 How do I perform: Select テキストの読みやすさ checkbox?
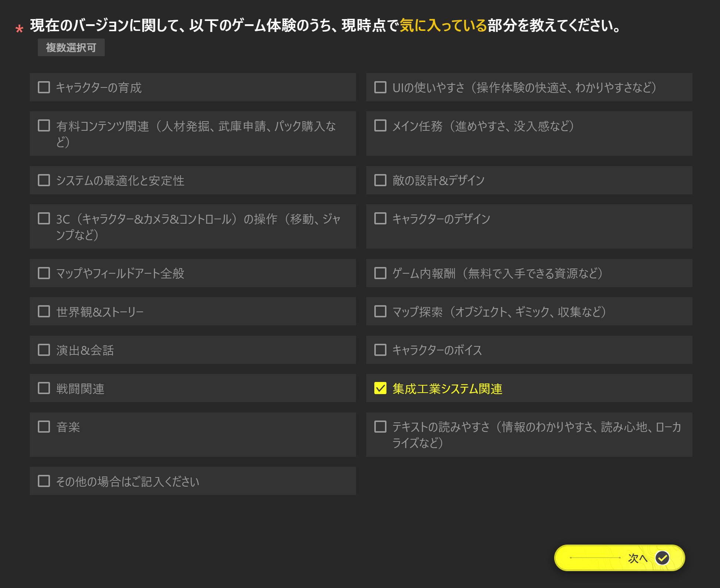point(380,427)
